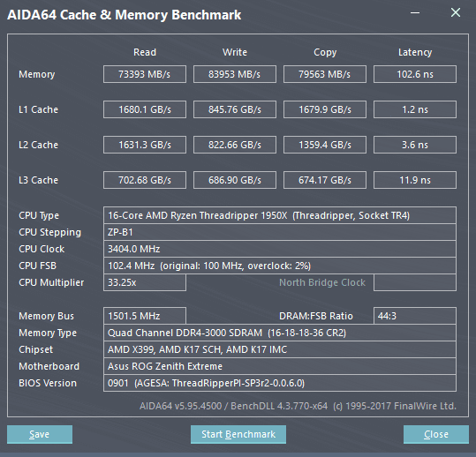This screenshot has width=476, height=457.
Task: Click L3 Cache Copy 674.17 GB/s
Action: [x=325, y=180]
